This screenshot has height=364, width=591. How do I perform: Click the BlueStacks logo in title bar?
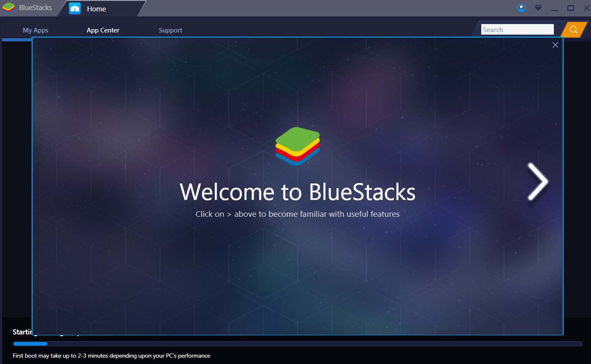tap(8, 8)
